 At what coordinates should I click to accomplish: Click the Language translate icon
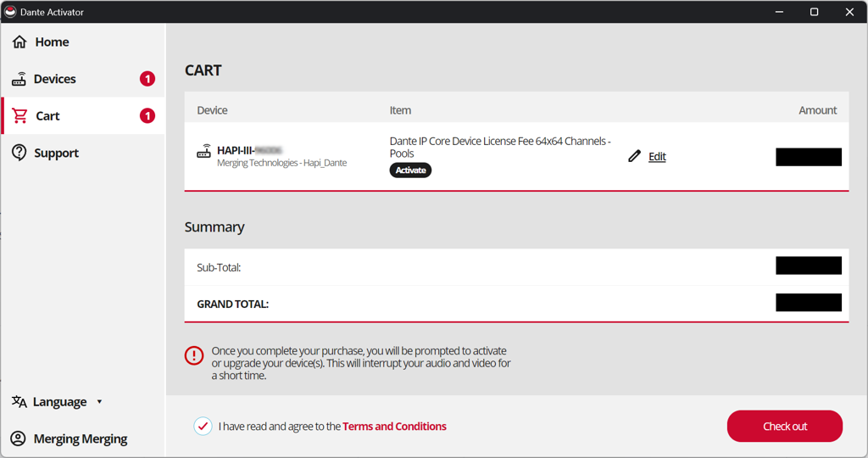coord(19,401)
